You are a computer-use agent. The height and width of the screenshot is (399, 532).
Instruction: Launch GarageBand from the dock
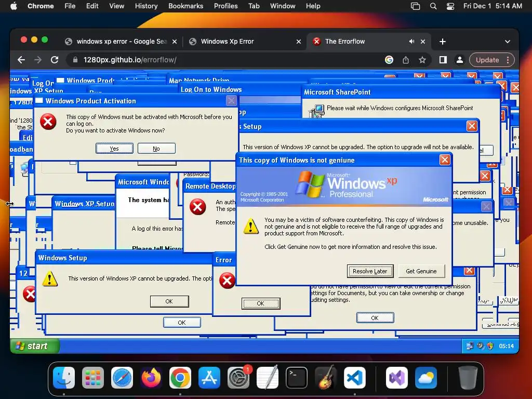click(325, 378)
